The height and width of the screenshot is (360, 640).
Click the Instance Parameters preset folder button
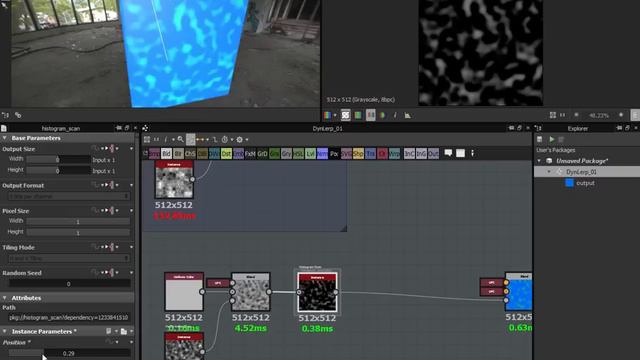[124, 331]
